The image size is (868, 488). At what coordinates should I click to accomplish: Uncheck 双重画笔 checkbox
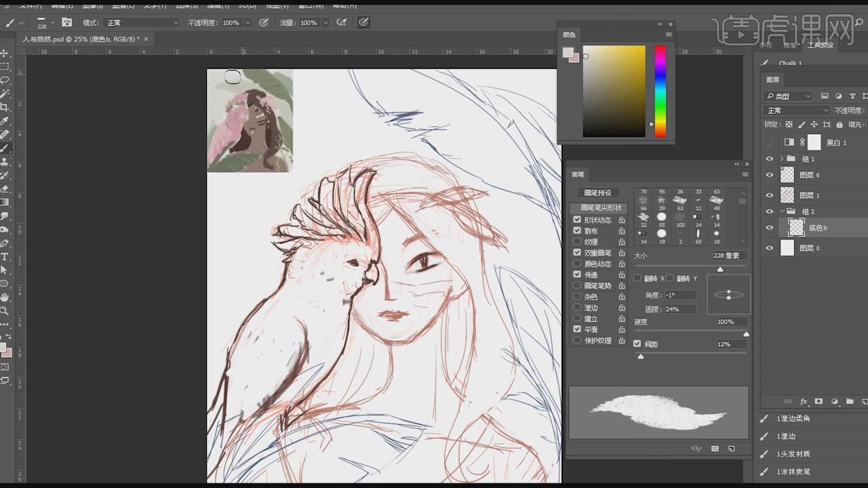(x=577, y=252)
